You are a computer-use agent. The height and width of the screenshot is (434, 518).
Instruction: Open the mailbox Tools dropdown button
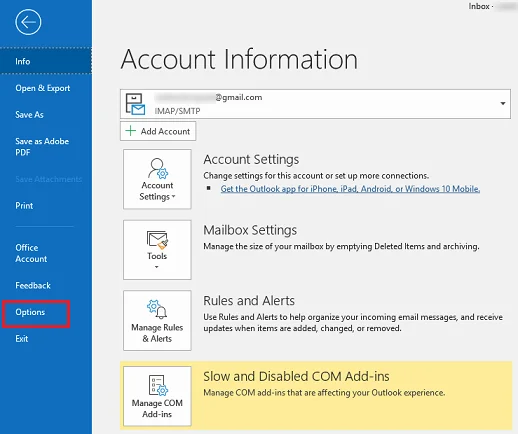click(157, 250)
